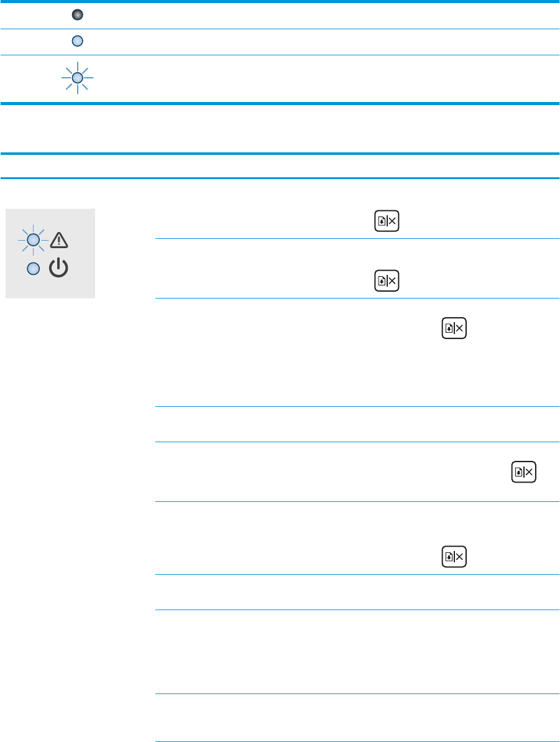Click the steady light-blue LED legend icon
The width and height of the screenshot is (560, 742).
click(78, 42)
